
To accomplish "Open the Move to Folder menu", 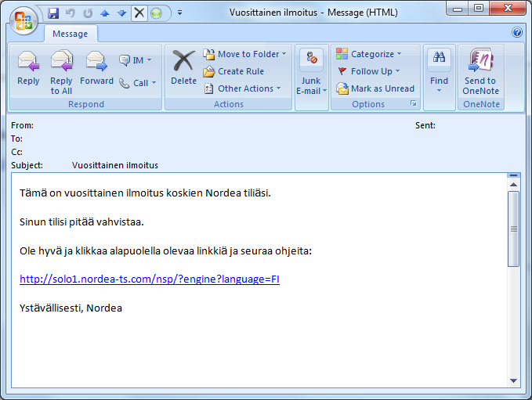I will click(244, 54).
